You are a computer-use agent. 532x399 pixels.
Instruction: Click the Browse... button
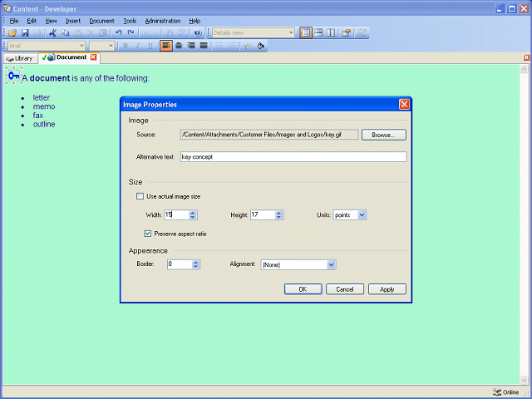pyautogui.click(x=384, y=135)
